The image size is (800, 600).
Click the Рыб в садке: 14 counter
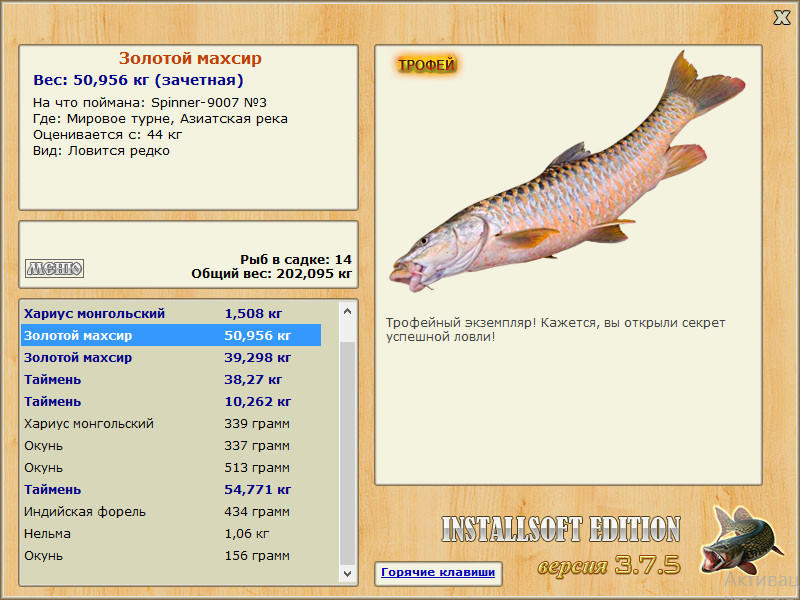pyautogui.click(x=296, y=259)
